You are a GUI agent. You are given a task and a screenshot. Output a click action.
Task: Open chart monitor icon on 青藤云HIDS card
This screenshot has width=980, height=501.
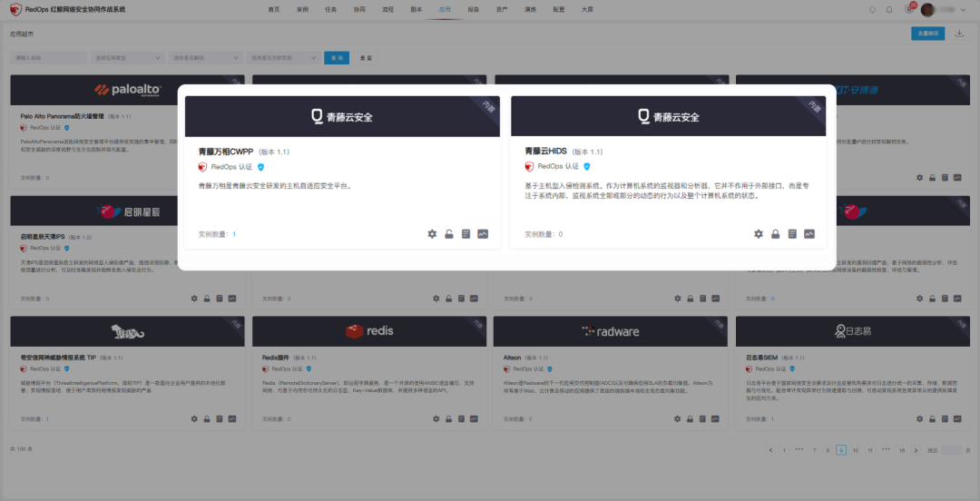(x=809, y=234)
